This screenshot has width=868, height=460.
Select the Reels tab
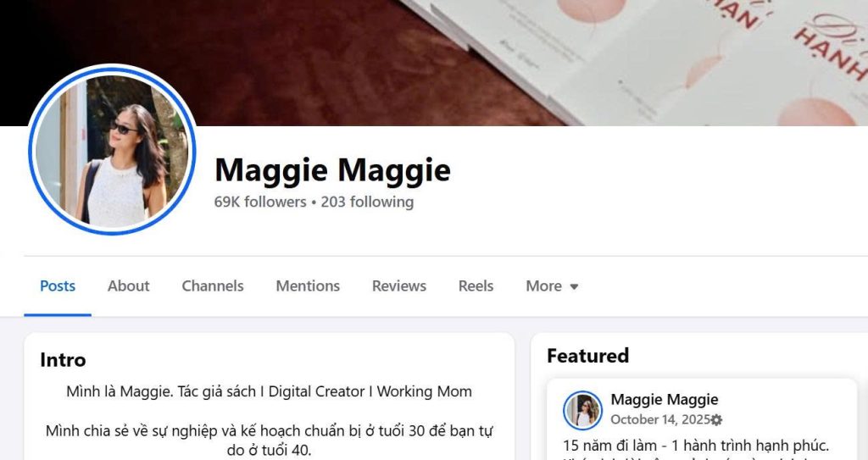click(x=476, y=286)
